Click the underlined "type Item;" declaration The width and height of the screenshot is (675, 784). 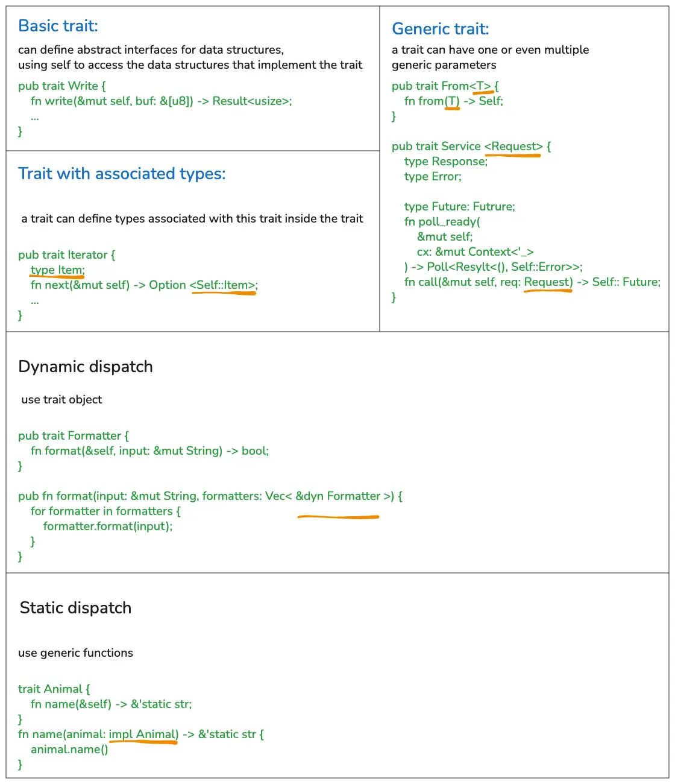tap(57, 270)
